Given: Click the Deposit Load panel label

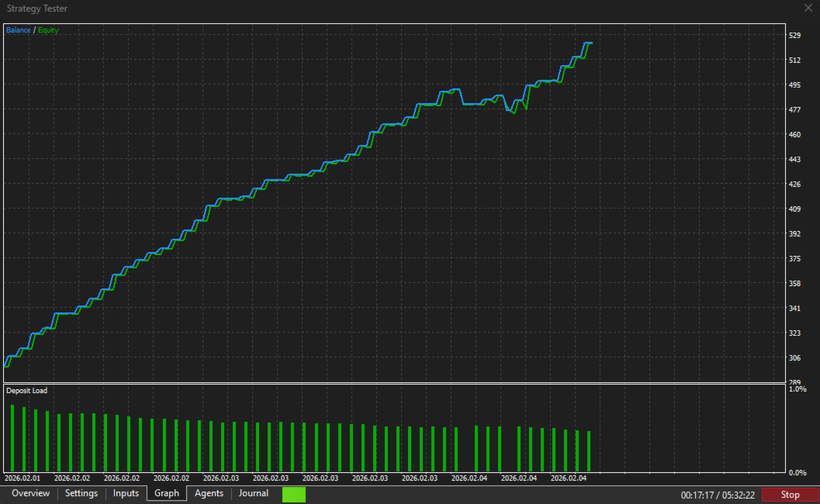Looking at the screenshot, I should [26, 391].
